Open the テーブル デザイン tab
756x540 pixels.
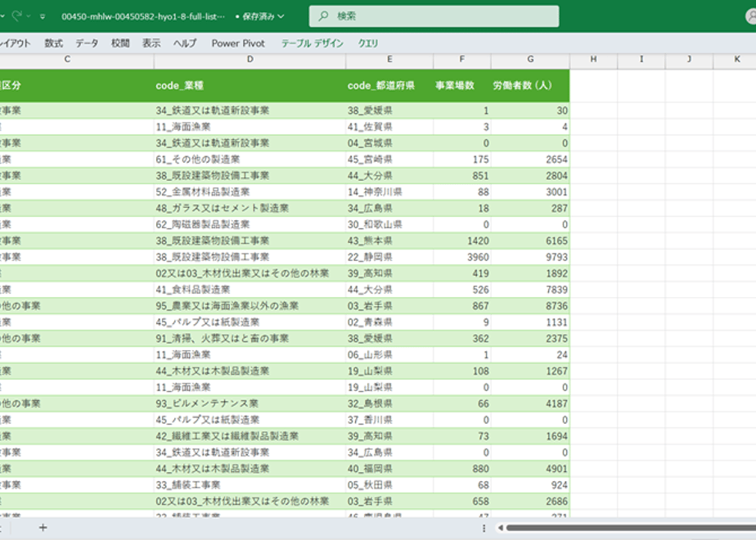[x=313, y=43]
